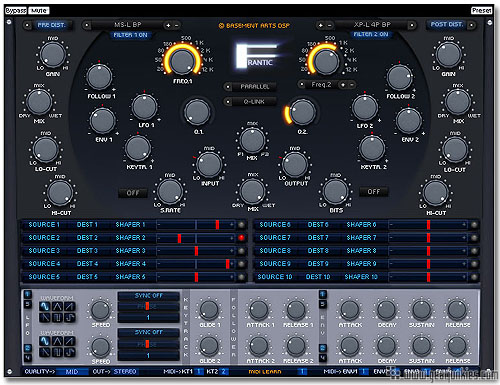Toggle SYNC OFF for the first LFO
This screenshot has height=385, width=500.
point(148,296)
